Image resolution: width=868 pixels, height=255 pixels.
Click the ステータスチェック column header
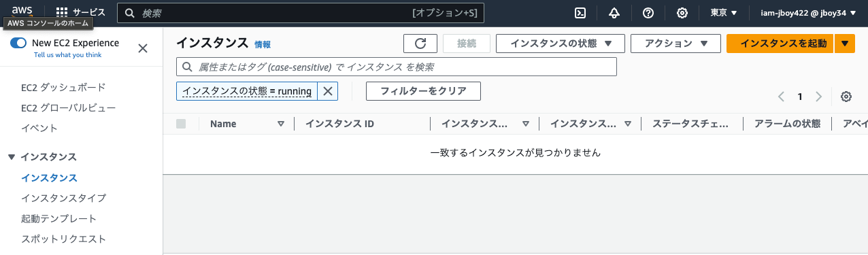(x=690, y=124)
